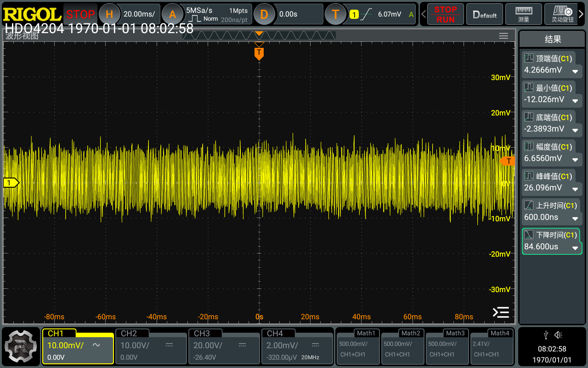This screenshot has width=588, height=368.
Task: Open the acquisition A settings
Action: click(x=172, y=14)
